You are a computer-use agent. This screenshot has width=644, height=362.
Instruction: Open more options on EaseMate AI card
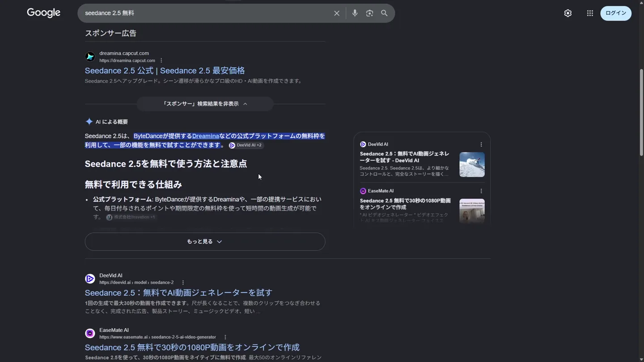click(x=481, y=191)
